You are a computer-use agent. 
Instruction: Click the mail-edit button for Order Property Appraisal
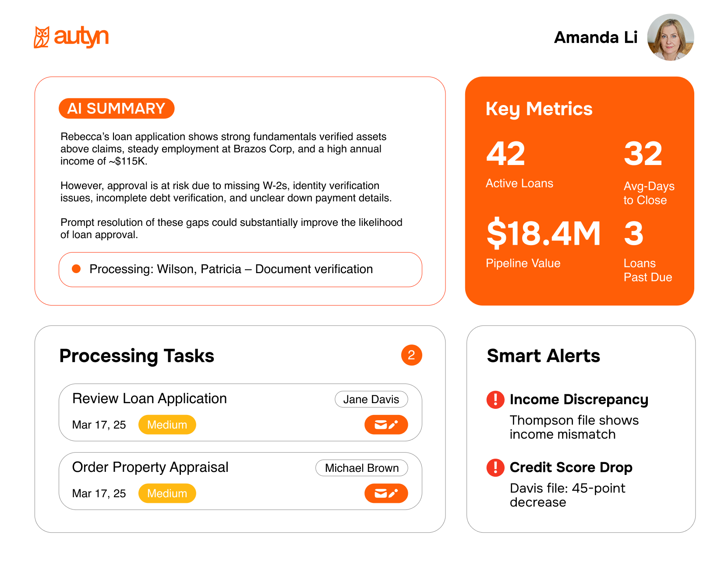386,493
